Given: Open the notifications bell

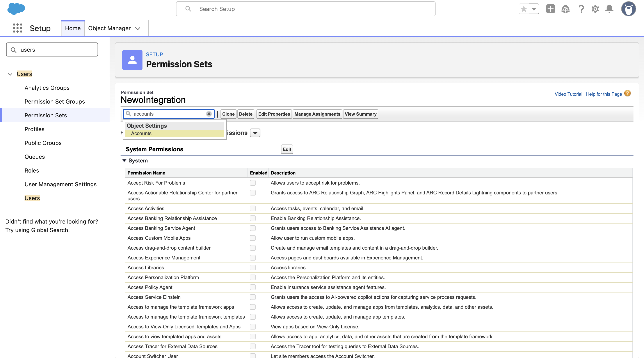Looking at the screenshot, I should coord(610,9).
